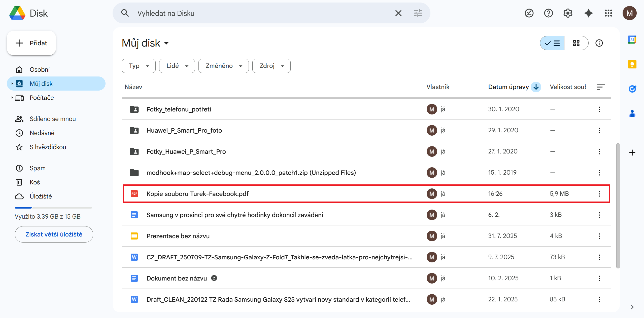Expand the Počítače tree arrow
This screenshot has height=318, width=644.
12,98
